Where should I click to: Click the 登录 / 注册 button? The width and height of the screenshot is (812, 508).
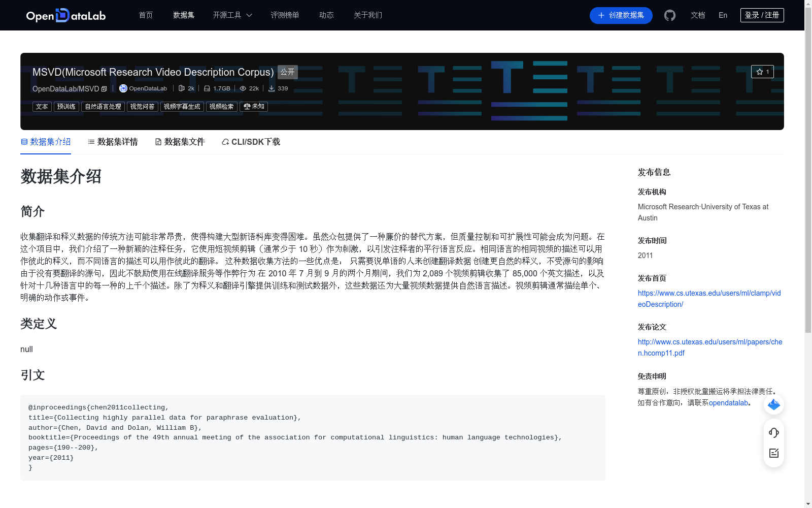pyautogui.click(x=762, y=15)
